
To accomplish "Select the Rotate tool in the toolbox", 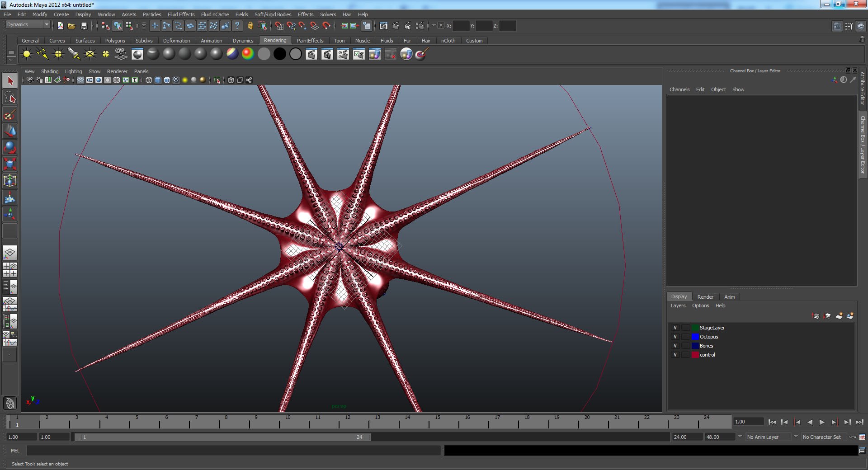I will coord(10,148).
